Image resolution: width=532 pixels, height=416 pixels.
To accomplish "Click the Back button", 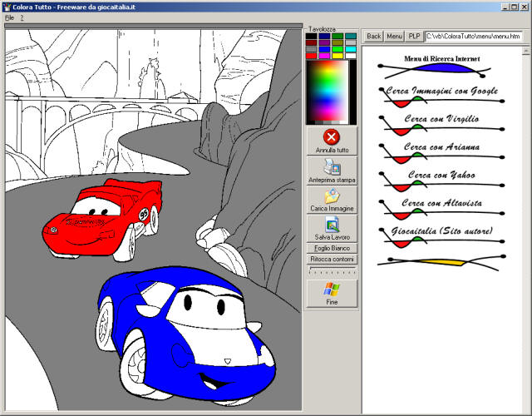I will [373, 36].
